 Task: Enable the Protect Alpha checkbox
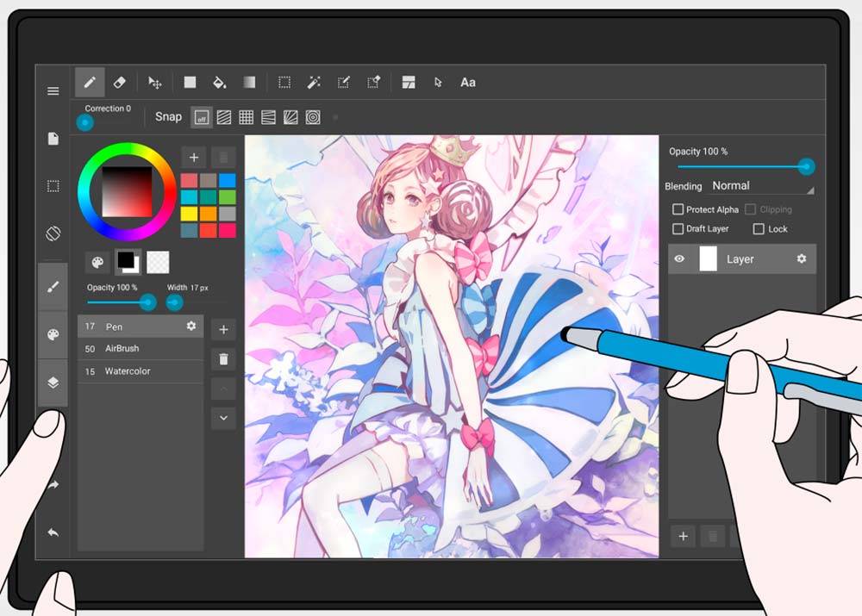coord(678,209)
